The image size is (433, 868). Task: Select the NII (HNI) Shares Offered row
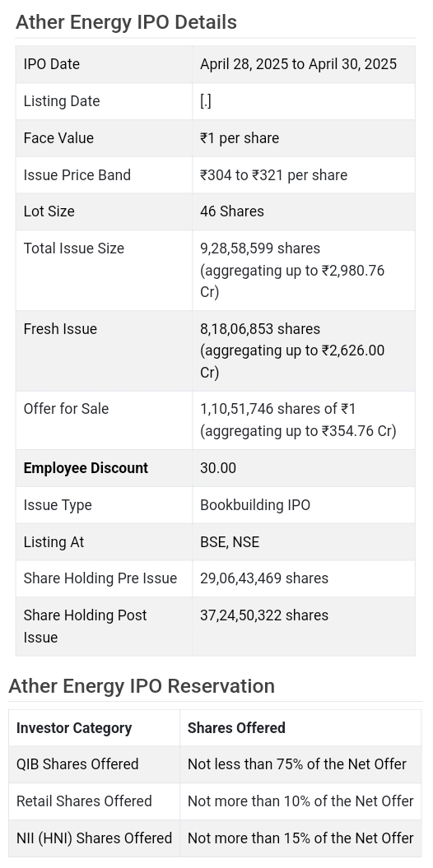[215, 838]
